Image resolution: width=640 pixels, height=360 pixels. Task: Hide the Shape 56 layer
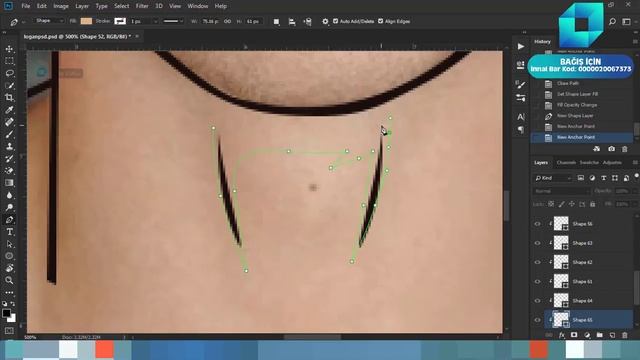[x=538, y=224]
